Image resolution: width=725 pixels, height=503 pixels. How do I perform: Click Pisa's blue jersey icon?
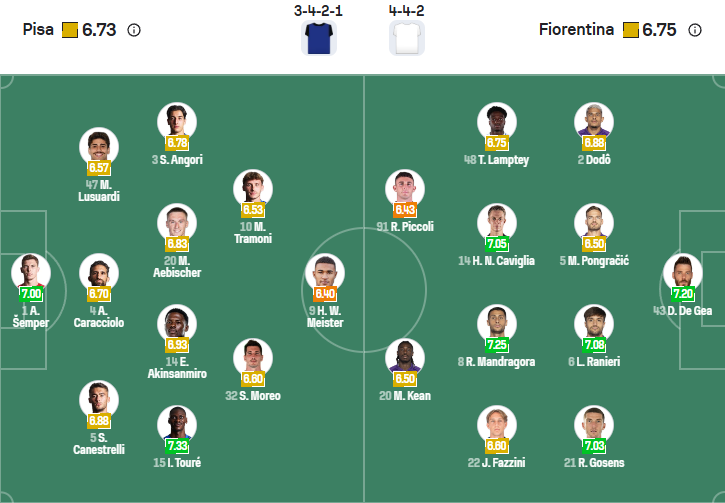point(319,37)
